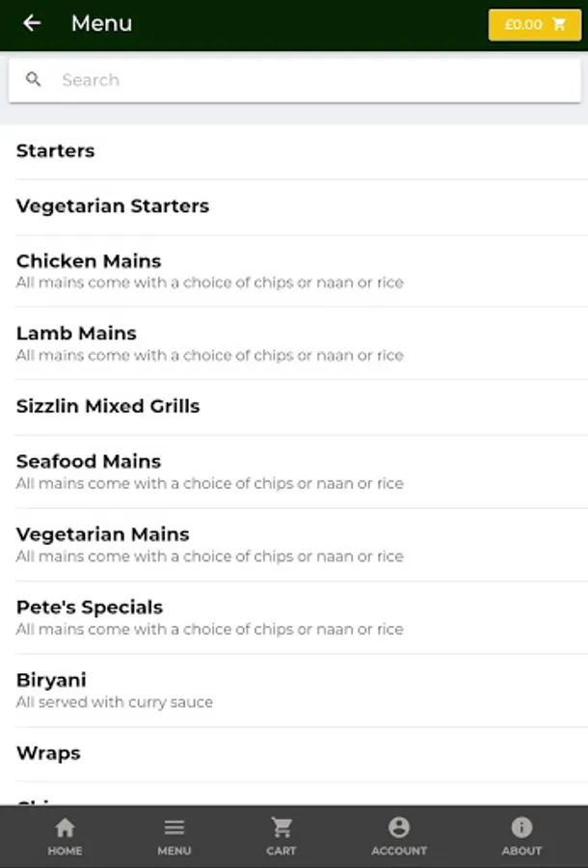Click the Menu page title
The width and height of the screenshot is (588, 868).
(x=101, y=23)
